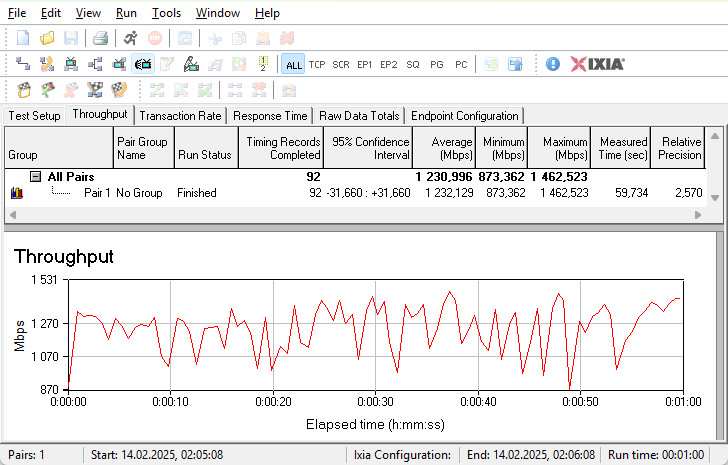The width and height of the screenshot is (728, 465).
Task: Open the File menu
Action: click(17, 13)
